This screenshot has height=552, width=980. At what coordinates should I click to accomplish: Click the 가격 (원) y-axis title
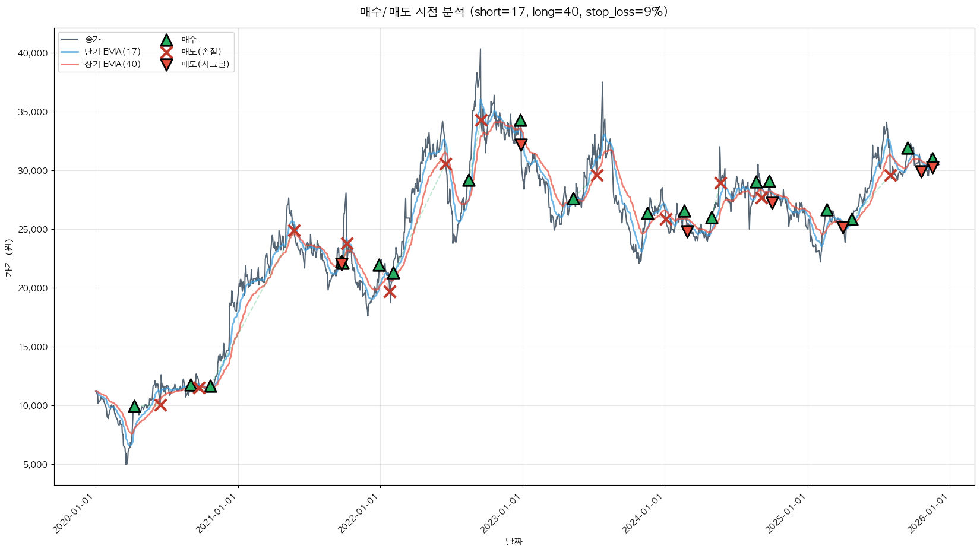(x=8, y=257)
